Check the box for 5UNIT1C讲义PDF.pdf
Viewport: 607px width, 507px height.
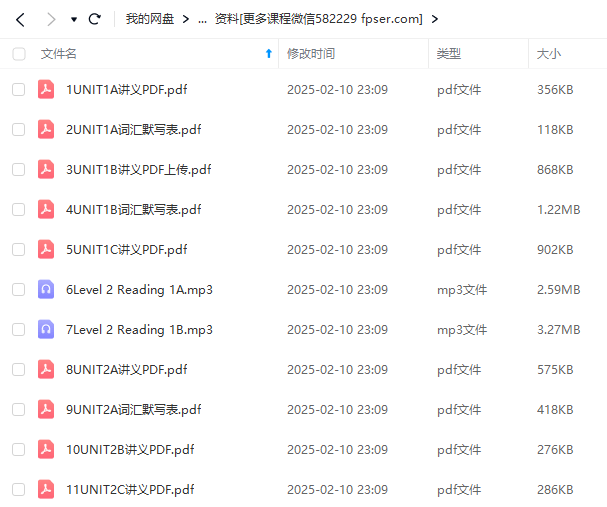pos(19,250)
